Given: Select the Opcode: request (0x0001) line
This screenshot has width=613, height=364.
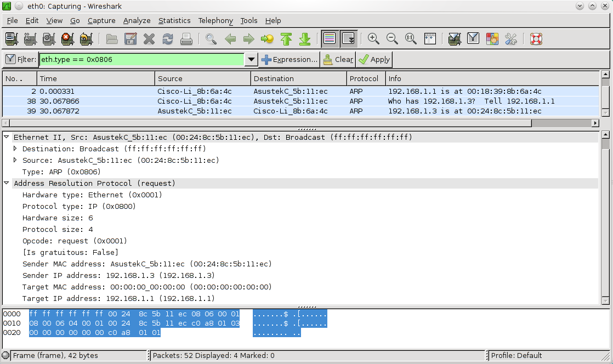Looking at the screenshot, I should click(x=75, y=241).
